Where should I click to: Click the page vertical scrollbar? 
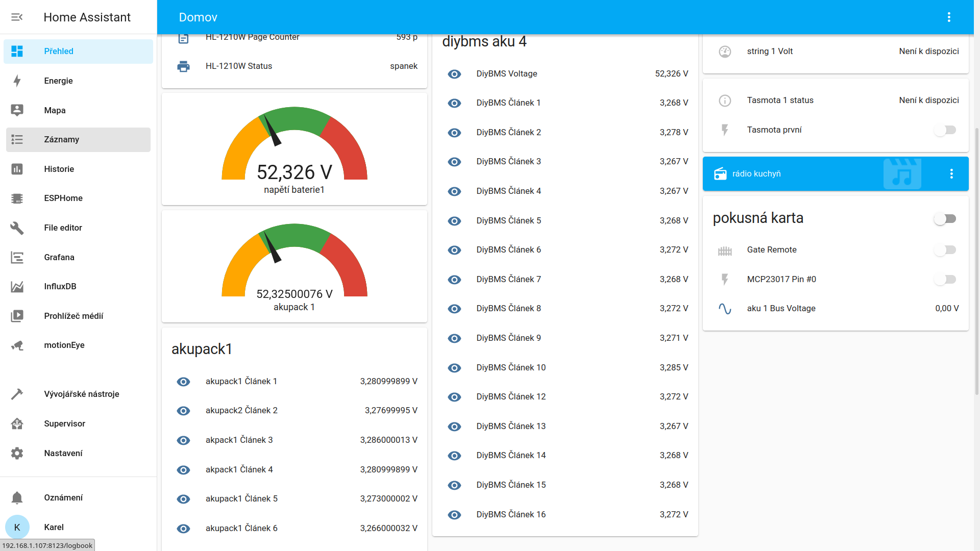pos(976,260)
